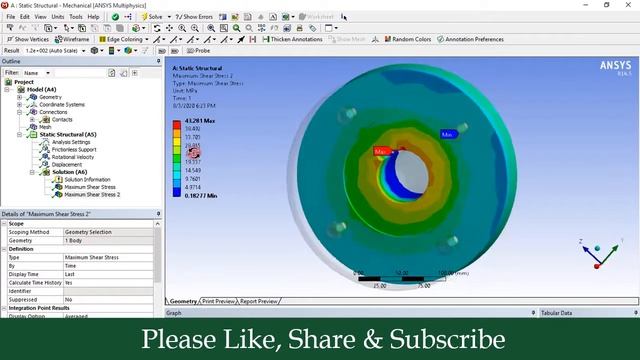Select Frictionless Support tree item
The height and width of the screenshot is (360, 640).
[74, 149]
